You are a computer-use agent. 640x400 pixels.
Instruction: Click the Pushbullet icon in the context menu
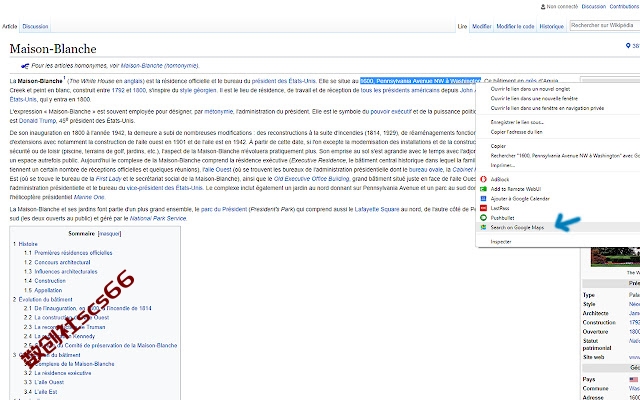(483, 218)
